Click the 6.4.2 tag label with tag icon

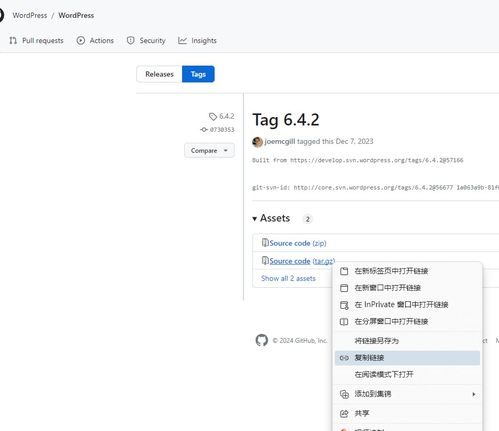(x=222, y=116)
